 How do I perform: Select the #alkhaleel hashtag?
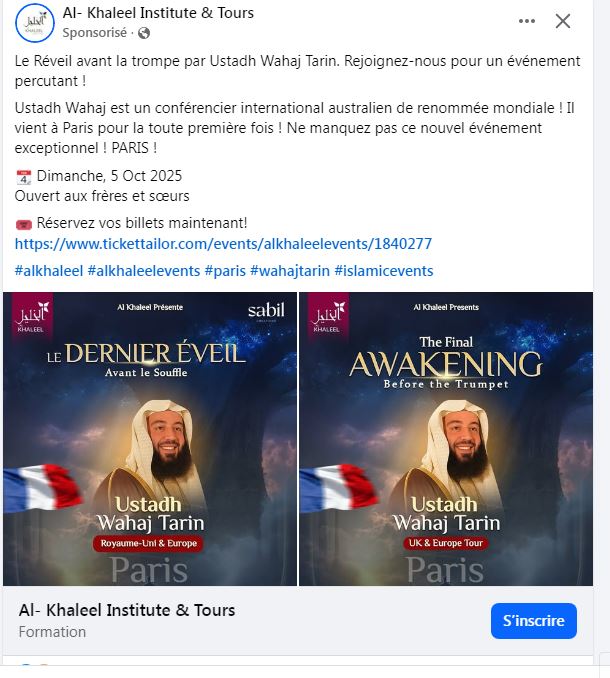coord(49,271)
